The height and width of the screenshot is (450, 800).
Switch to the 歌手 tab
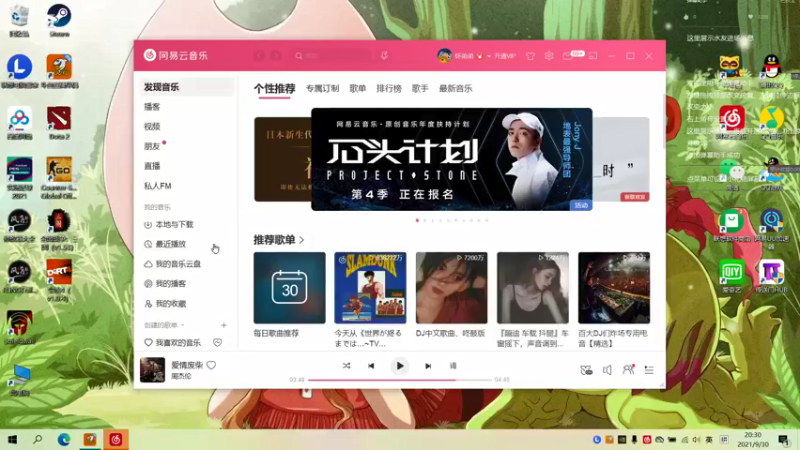pos(420,88)
